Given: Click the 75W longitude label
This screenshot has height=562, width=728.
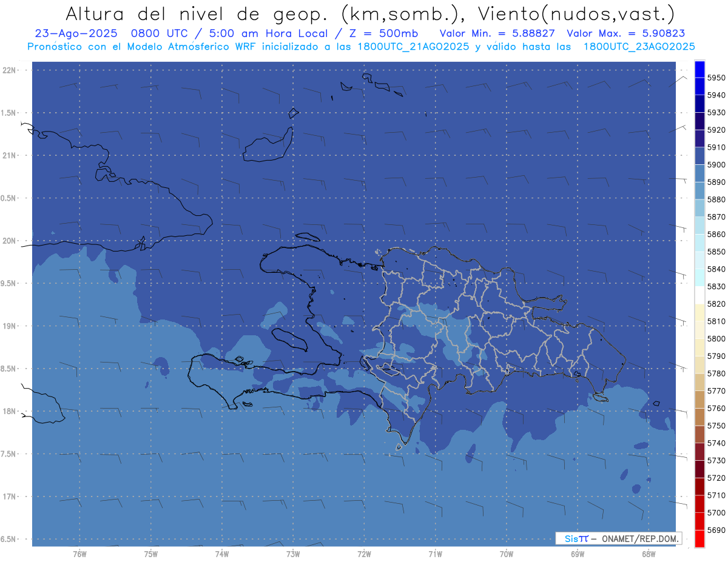Looking at the screenshot, I should pos(151,554).
